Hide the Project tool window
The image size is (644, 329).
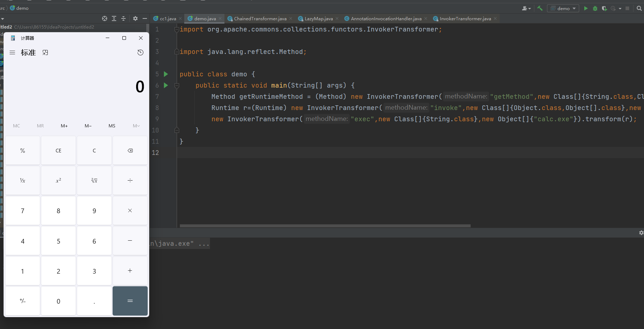click(x=145, y=18)
